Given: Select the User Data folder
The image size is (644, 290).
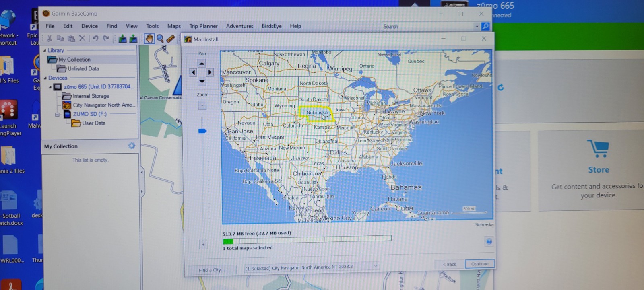Looking at the screenshot, I should tap(94, 123).
